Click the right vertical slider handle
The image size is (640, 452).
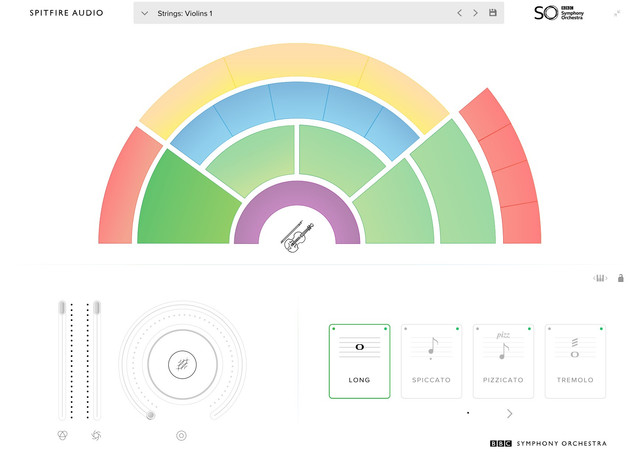pos(97,307)
